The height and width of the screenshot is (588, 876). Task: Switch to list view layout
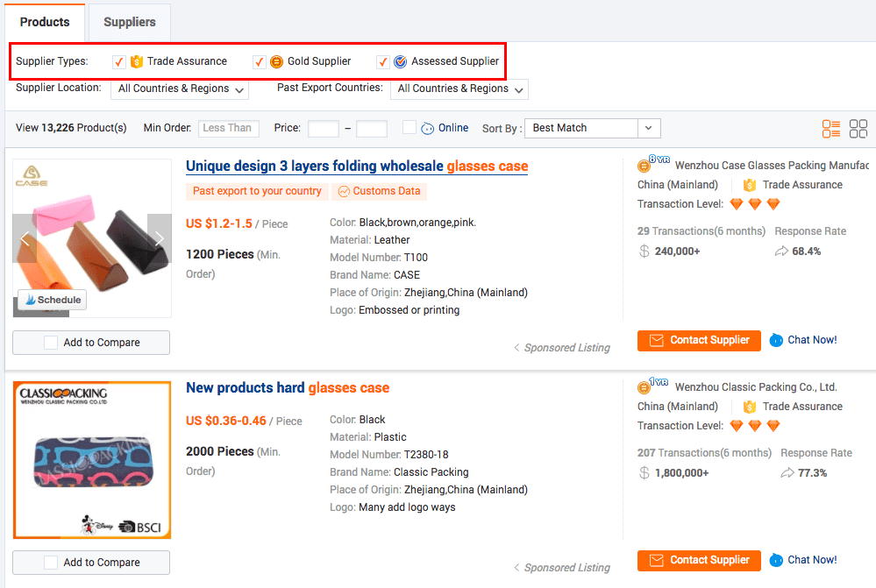tap(831, 129)
